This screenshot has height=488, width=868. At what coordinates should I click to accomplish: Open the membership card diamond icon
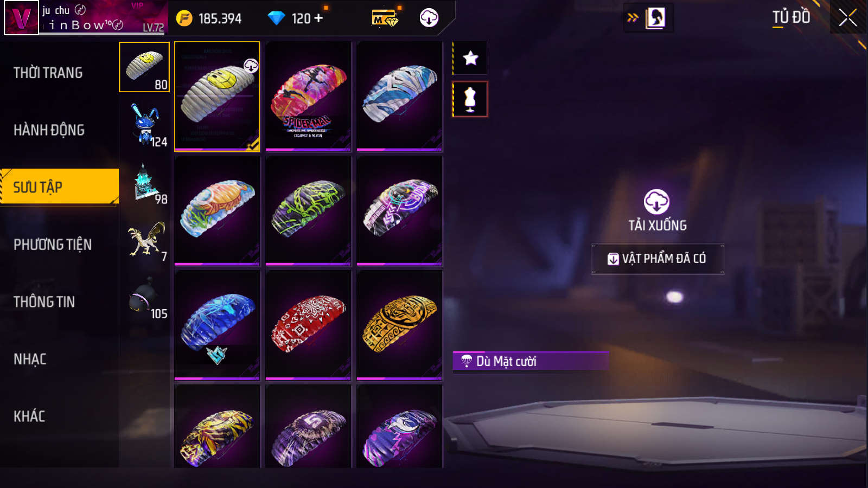click(385, 18)
